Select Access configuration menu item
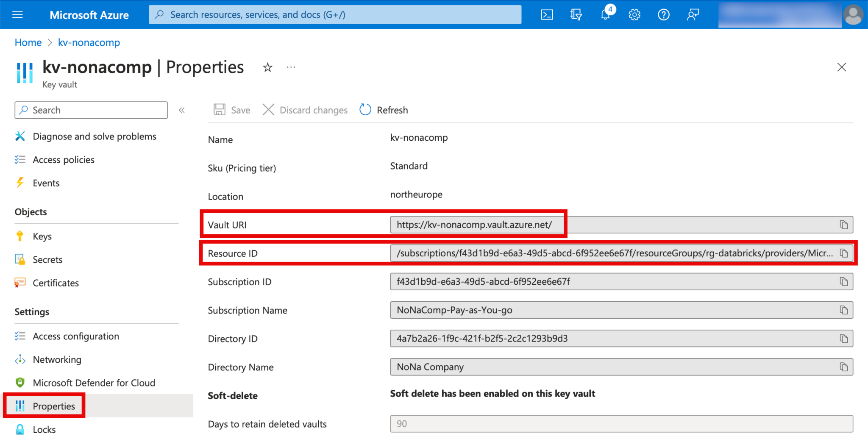The height and width of the screenshot is (442, 868). (76, 336)
